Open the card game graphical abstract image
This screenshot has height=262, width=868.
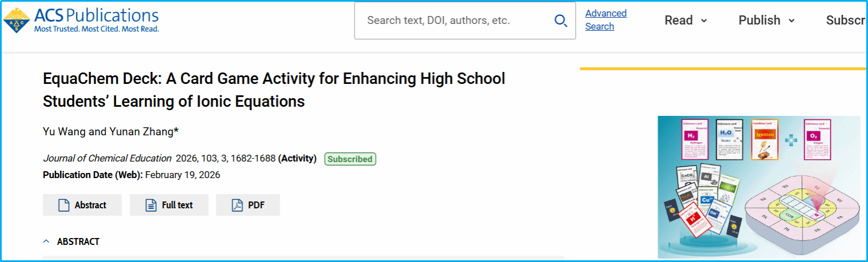click(x=758, y=187)
